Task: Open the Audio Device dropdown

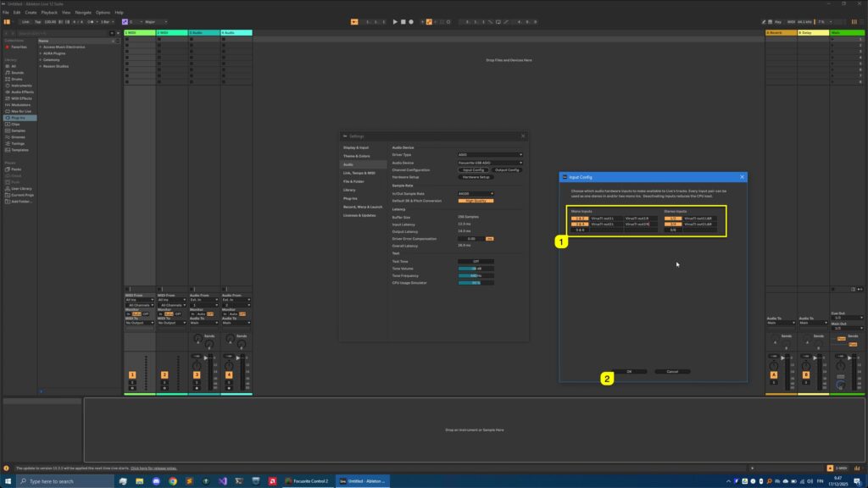Action: click(x=490, y=162)
